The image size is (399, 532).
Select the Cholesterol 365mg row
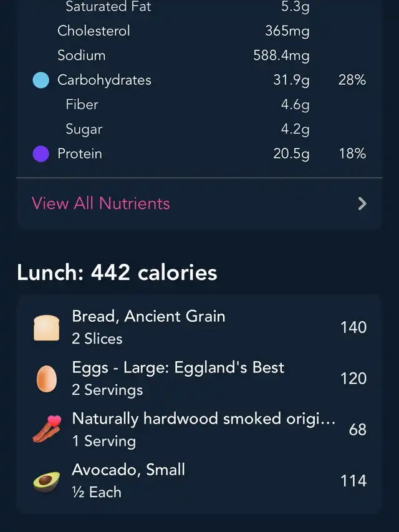coord(199,31)
